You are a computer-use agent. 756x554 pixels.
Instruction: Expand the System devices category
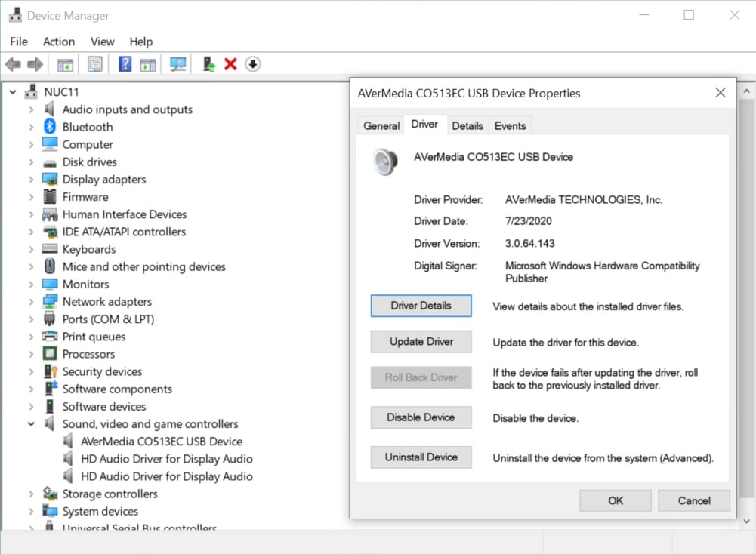[31, 511]
